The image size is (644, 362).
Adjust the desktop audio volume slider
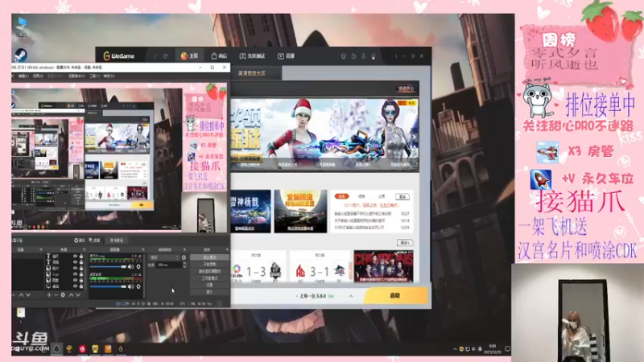click(108, 286)
